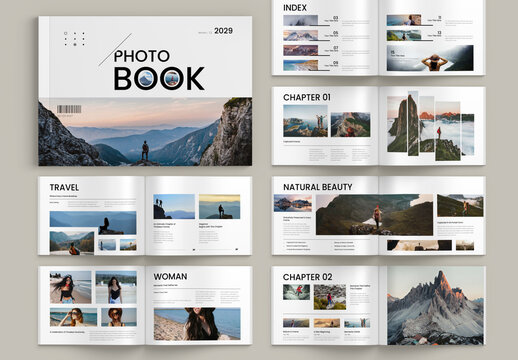Select large photo of woman in black hat
Image resolution: width=518 pixels, height=360 pixels.
197,324
